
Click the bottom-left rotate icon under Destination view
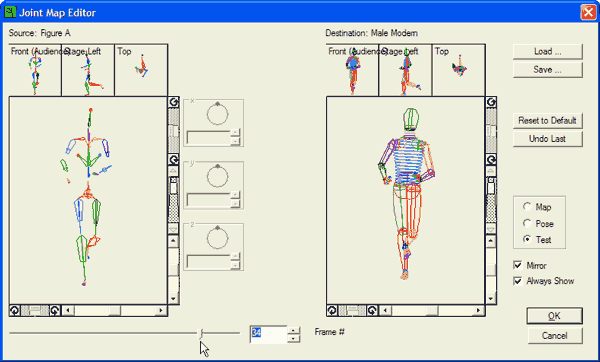click(x=332, y=310)
